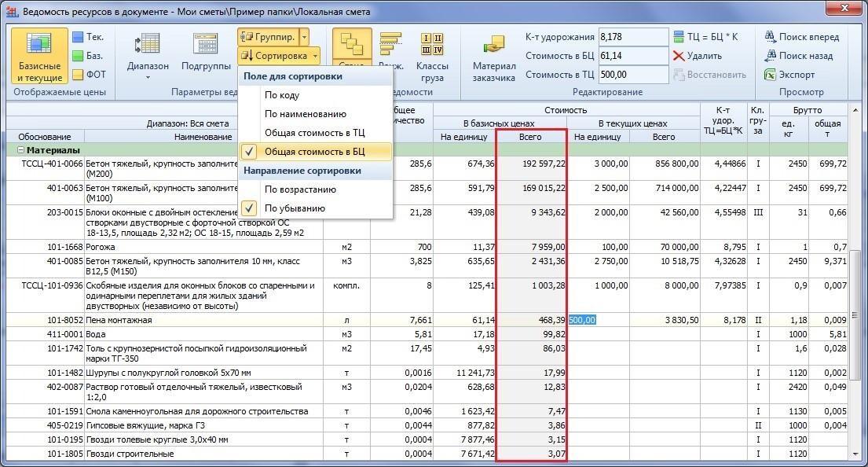868x467 pixels.
Task: Select the Диапазон range icon
Action: click(x=148, y=46)
